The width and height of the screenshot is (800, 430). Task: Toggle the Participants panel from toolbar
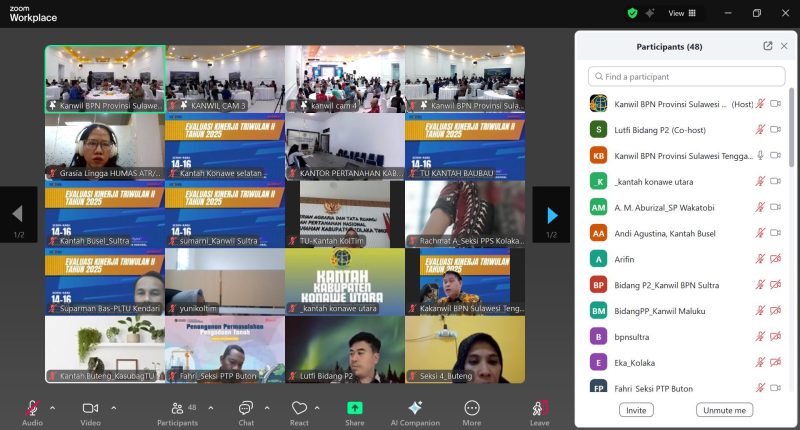coord(177,408)
